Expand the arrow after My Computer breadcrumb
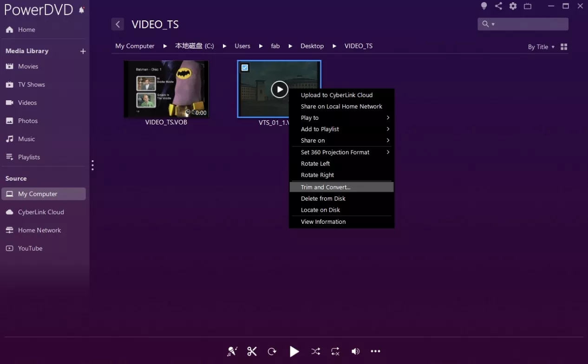Image resolution: width=588 pixels, height=364 pixels. tap(165, 46)
